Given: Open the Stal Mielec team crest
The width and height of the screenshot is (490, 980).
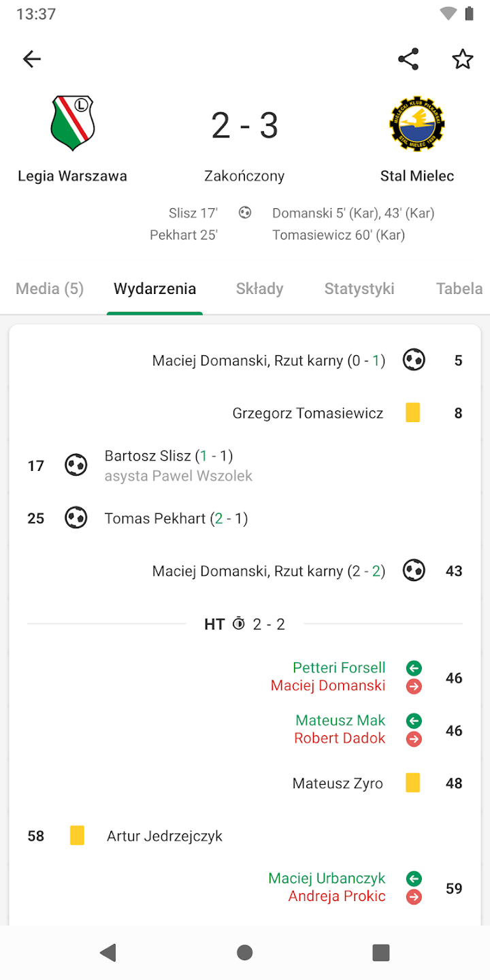Looking at the screenshot, I should [416, 123].
